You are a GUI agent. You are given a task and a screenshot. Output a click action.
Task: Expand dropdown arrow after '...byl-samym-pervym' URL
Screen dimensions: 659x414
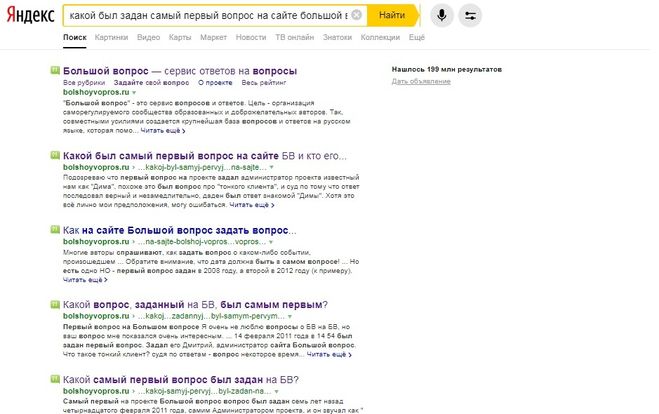[289, 316]
